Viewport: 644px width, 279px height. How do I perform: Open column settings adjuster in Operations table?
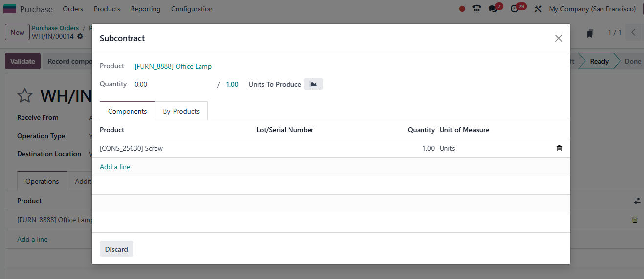(637, 201)
